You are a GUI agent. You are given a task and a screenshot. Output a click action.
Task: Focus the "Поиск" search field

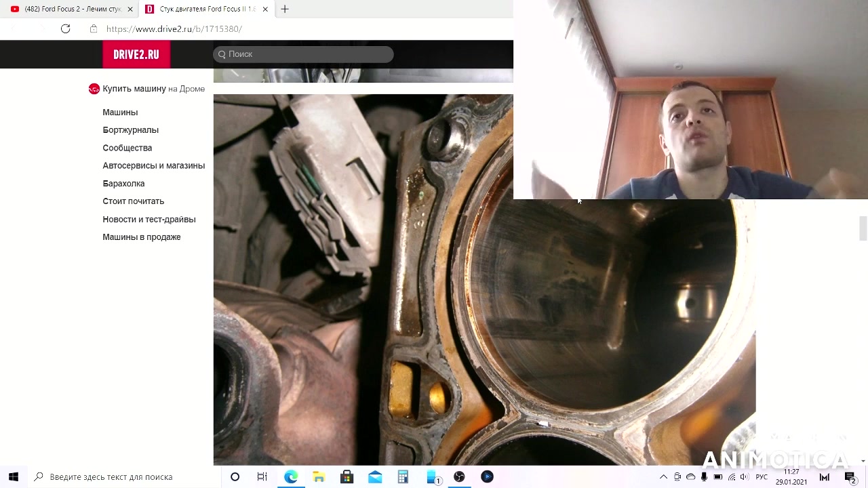[303, 54]
